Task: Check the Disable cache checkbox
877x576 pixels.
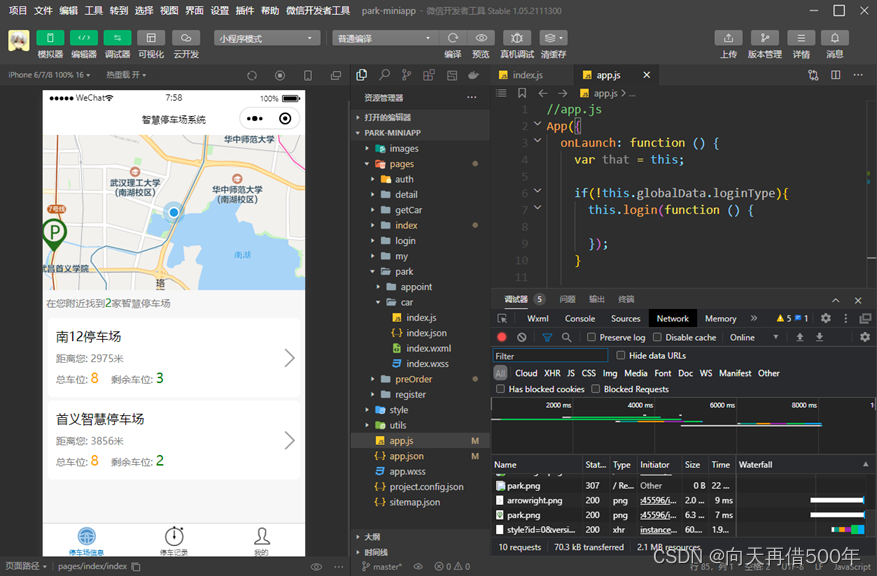Action: point(658,338)
